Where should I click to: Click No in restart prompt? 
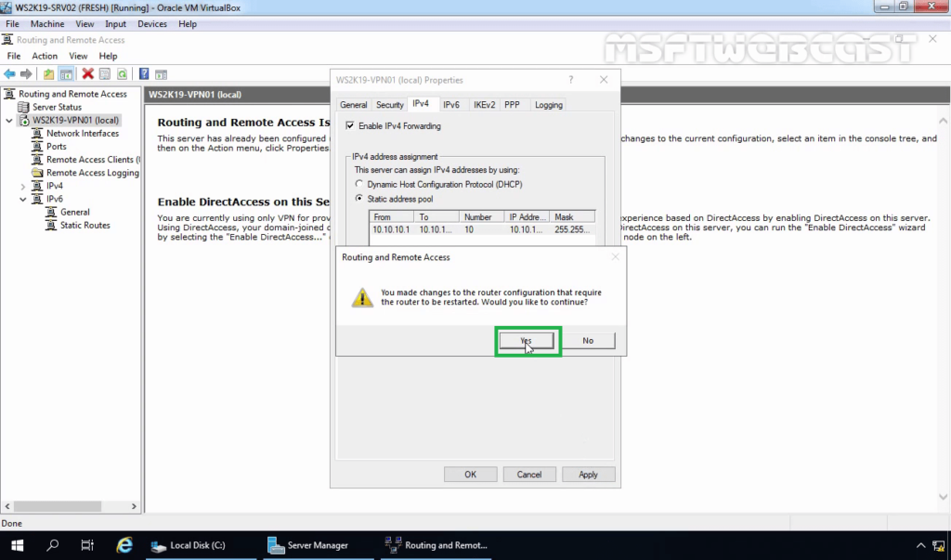tap(588, 341)
